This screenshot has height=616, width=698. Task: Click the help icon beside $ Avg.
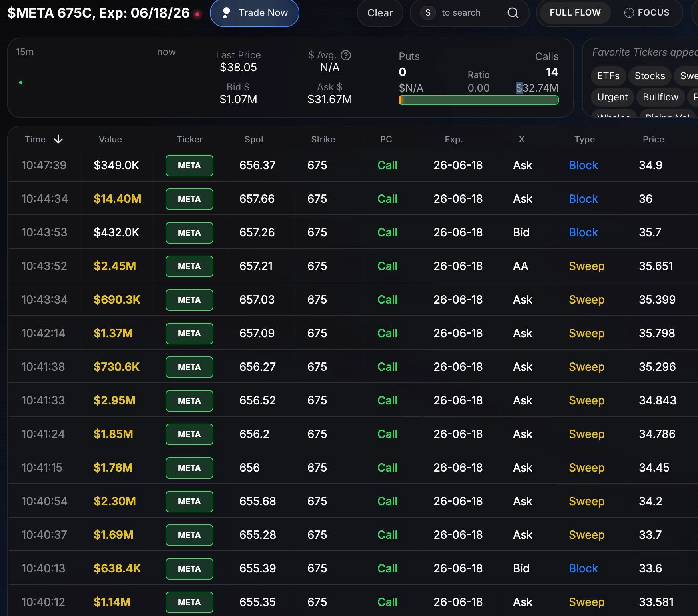346,55
